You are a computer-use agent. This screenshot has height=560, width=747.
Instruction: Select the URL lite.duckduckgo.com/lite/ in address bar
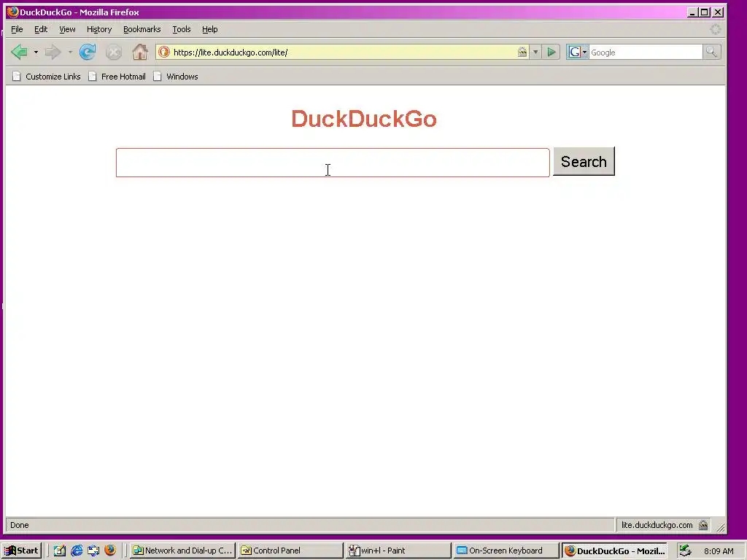pos(231,52)
